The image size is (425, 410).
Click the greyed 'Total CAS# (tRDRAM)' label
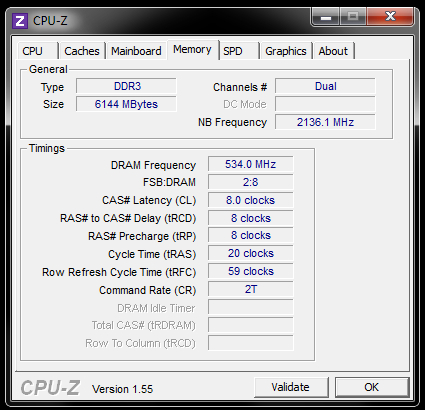[x=144, y=325]
